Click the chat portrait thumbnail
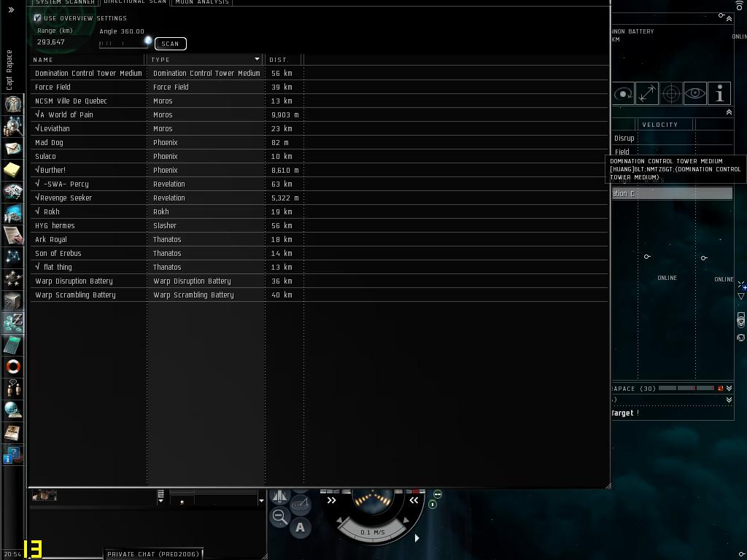Screen dimensions: 747x560 coord(44,496)
